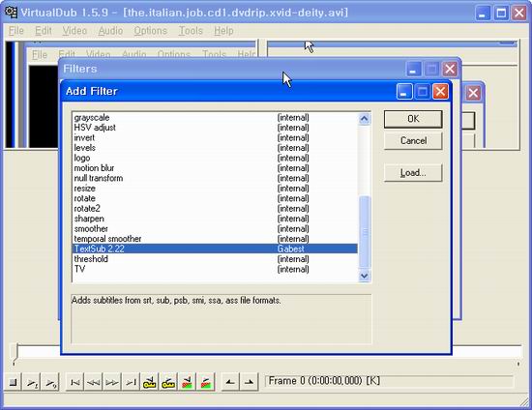Jump to end of video
The height and width of the screenshot is (410, 532).
coord(131,382)
